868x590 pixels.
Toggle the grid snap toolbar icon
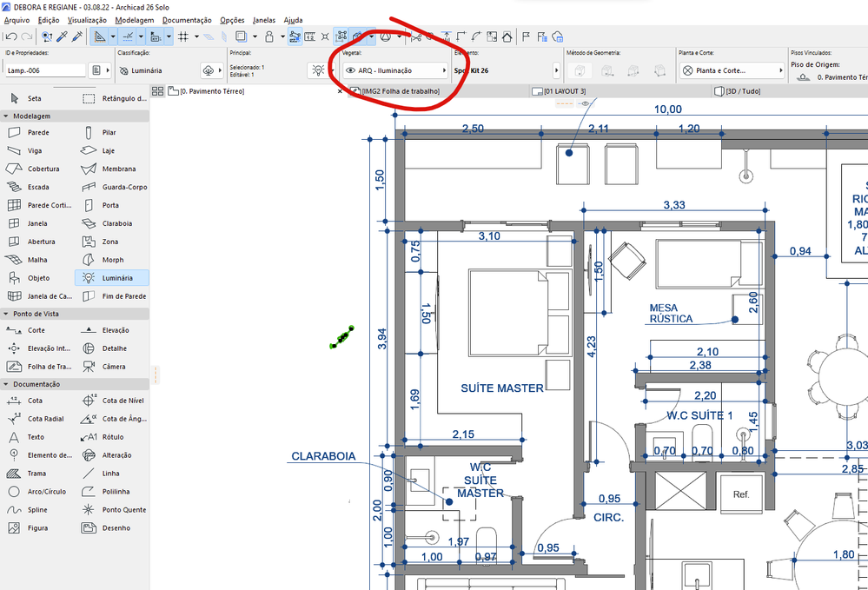(185, 36)
